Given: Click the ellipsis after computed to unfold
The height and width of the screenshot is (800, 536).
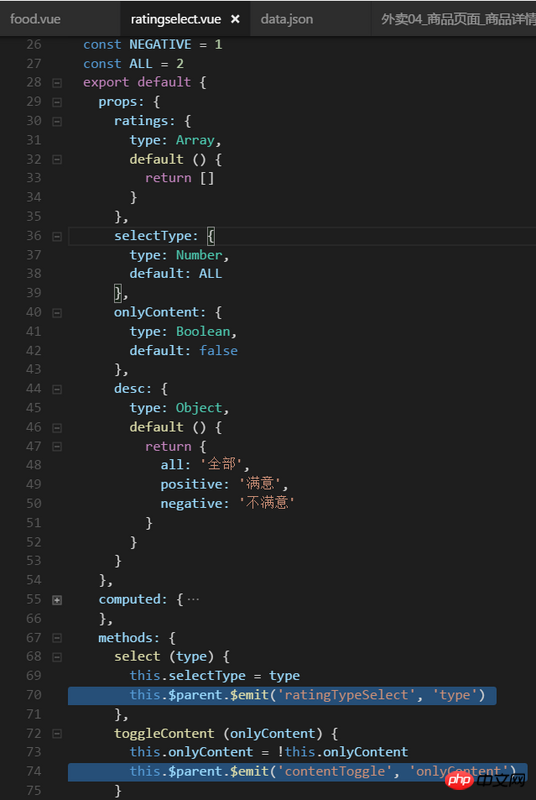Looking at the screenshot, I should tap(193, 599).
